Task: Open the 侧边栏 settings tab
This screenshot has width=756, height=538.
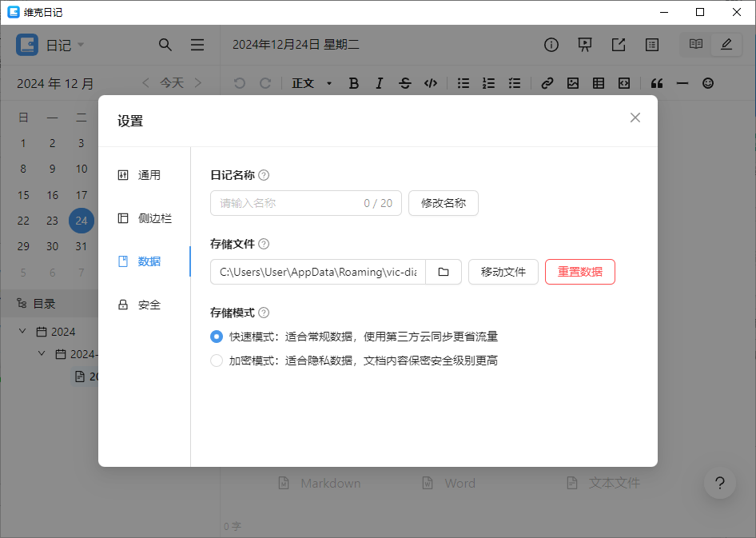Action: [x=145, y=218]
